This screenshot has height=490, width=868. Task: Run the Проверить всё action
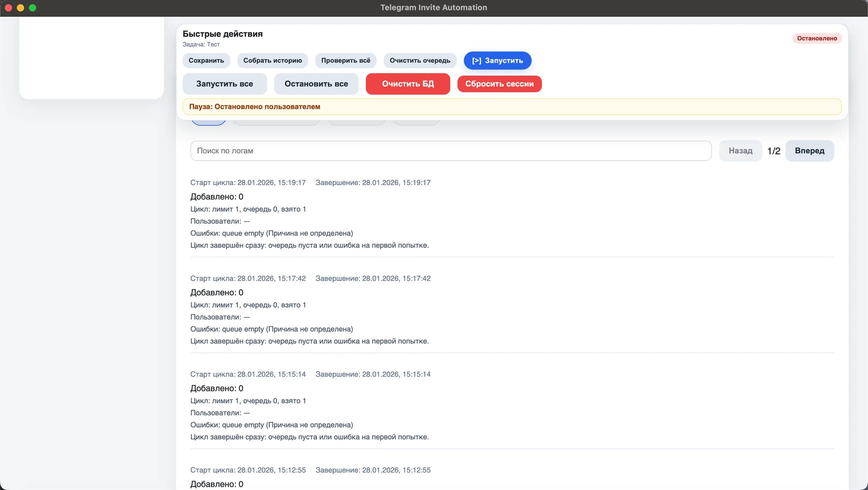coord(345,60)
